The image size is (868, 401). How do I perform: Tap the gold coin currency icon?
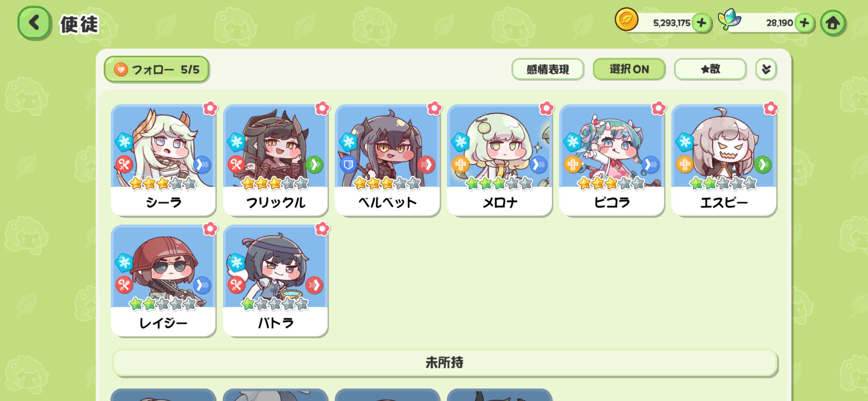pyautogui.click(x=626, y=20)
